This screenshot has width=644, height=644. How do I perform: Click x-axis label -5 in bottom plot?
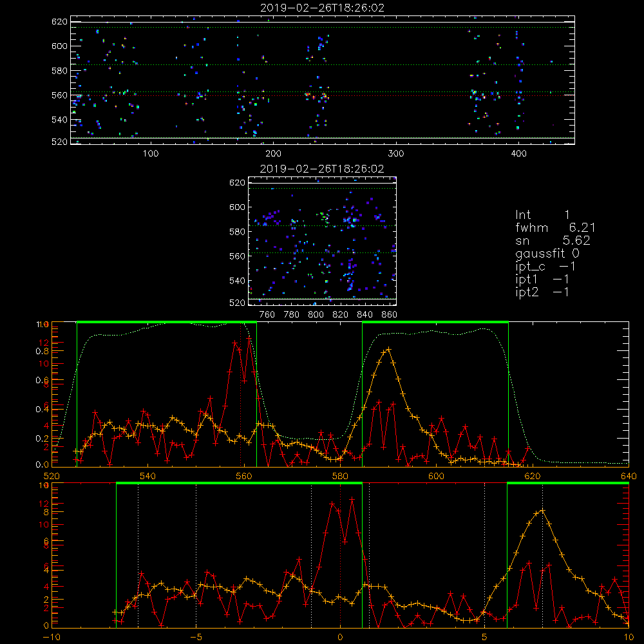[196, 638]
